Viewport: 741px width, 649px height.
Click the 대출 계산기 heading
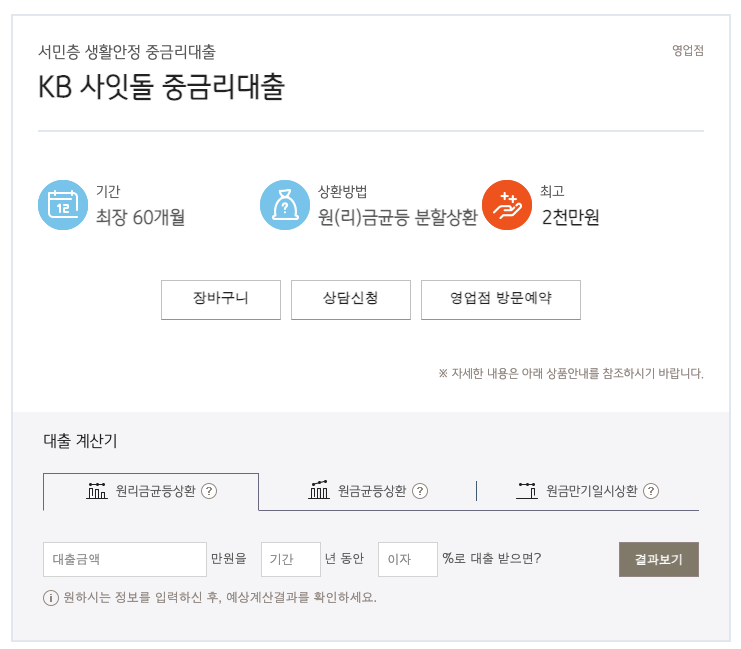pos(80,441)
